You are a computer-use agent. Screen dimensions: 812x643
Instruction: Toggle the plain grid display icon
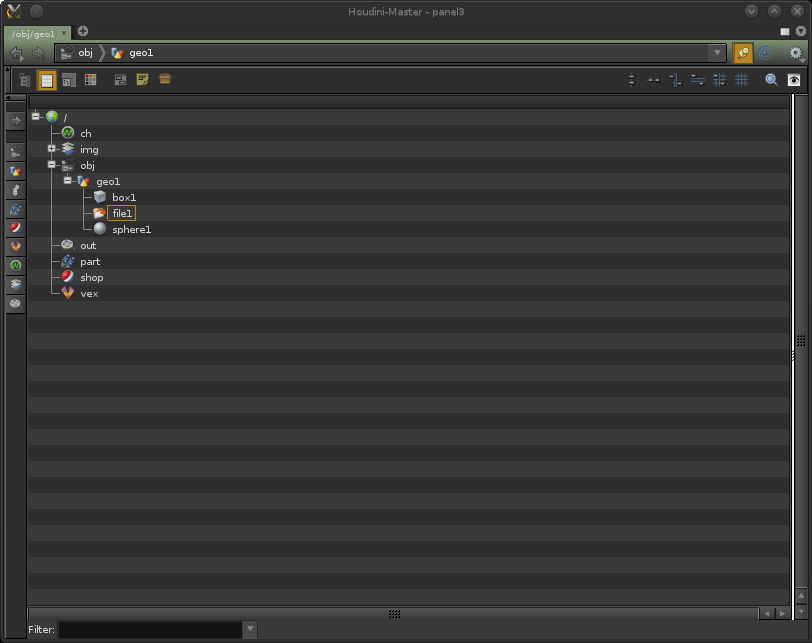pyautogui.click(x=742, y=80)
